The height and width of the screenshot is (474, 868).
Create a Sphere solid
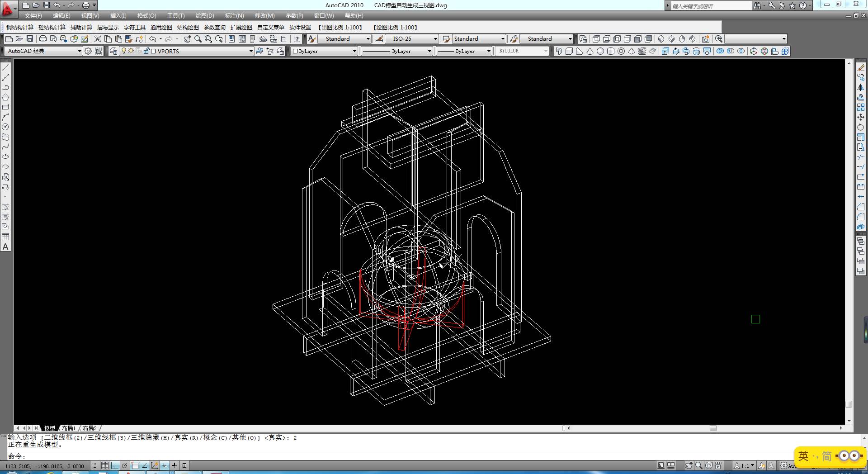pos(600,51)
